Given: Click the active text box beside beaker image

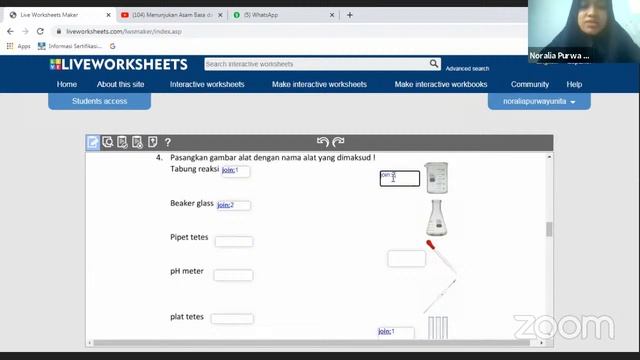Looking at the screenshot, I should 400,178.
